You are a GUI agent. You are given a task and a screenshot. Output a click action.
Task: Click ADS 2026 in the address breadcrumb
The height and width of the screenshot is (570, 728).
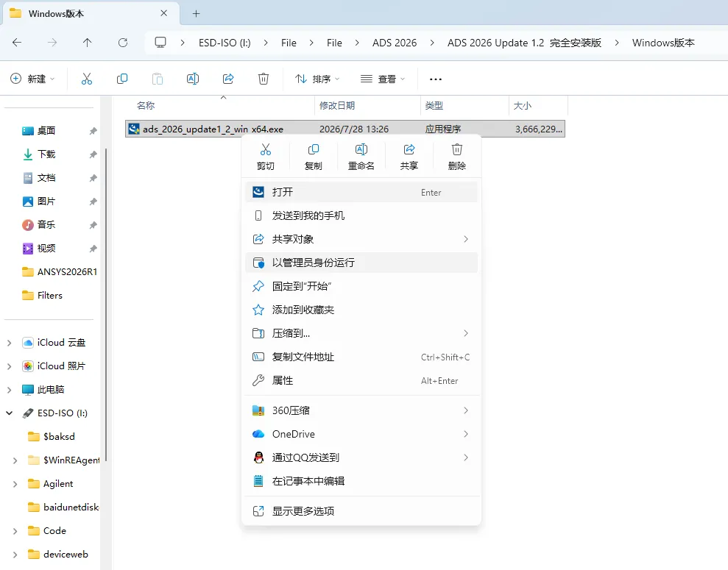point(394,43)
